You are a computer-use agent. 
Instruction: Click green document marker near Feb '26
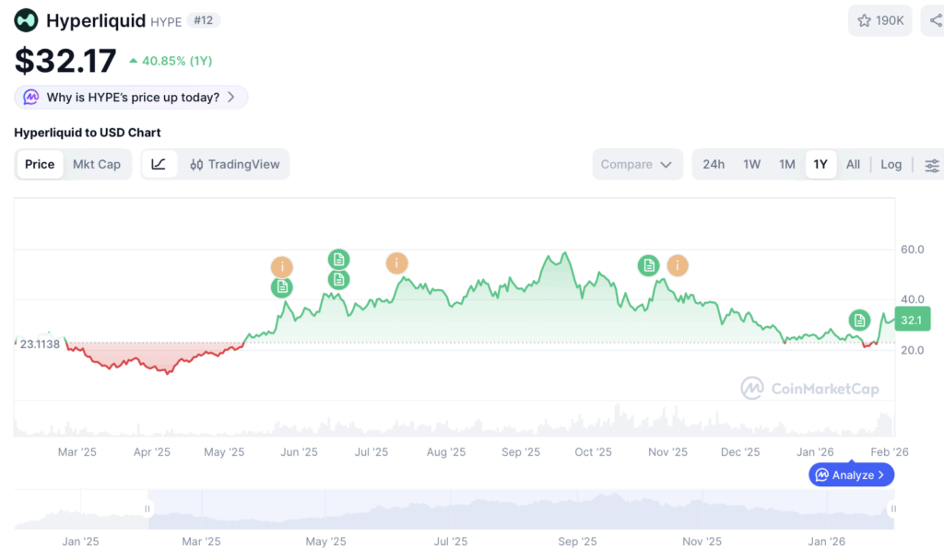(x=859, y=321)
